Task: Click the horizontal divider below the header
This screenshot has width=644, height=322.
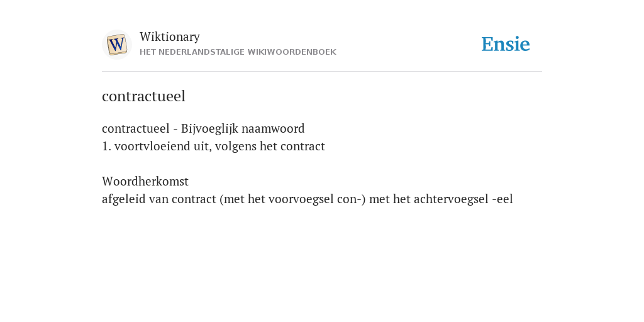Action: point(322,72)
